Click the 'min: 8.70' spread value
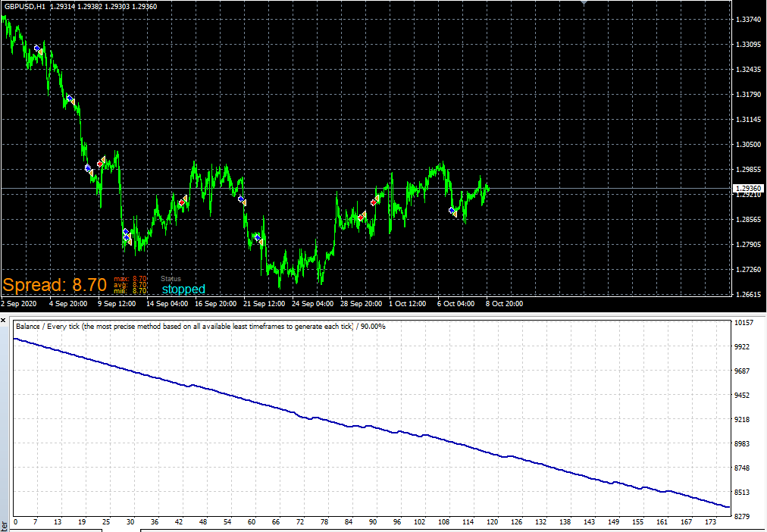767x532 pixels. tap(130, 291)
